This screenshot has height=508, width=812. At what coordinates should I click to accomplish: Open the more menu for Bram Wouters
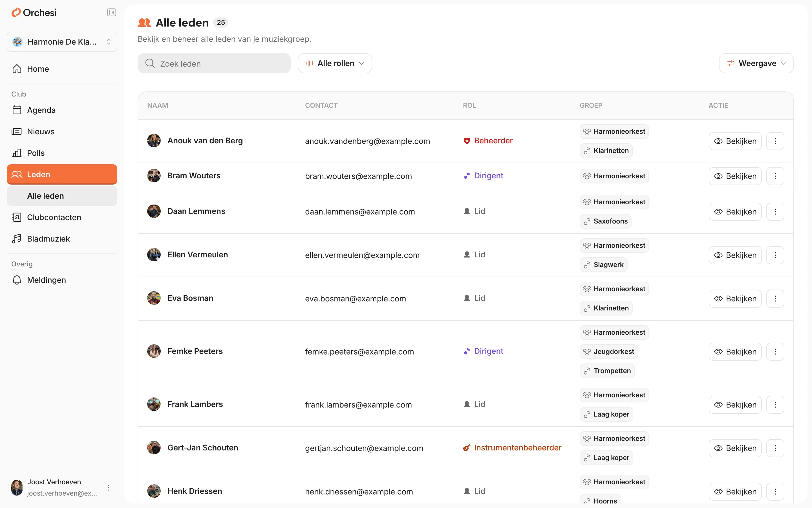(x=775, y=176)
